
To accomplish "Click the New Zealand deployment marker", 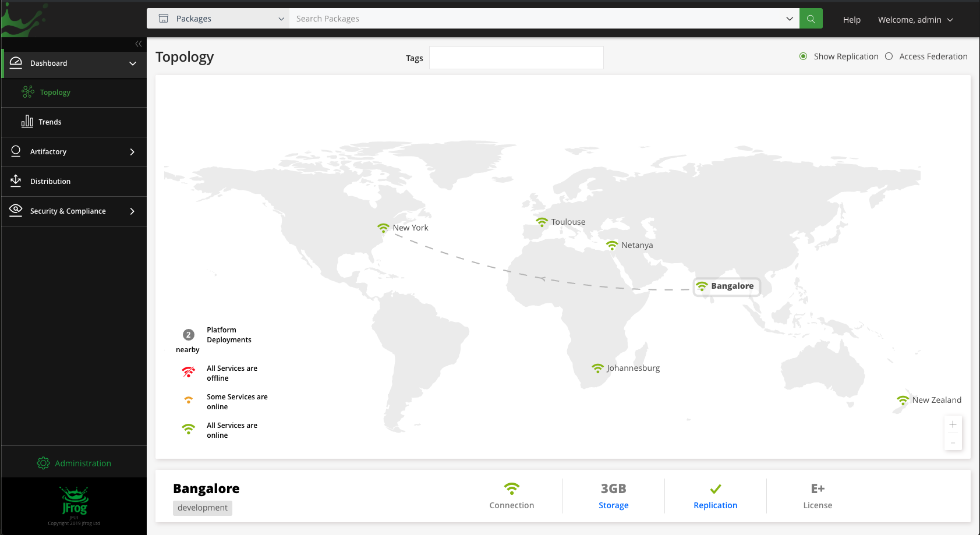I will [903, 400].
